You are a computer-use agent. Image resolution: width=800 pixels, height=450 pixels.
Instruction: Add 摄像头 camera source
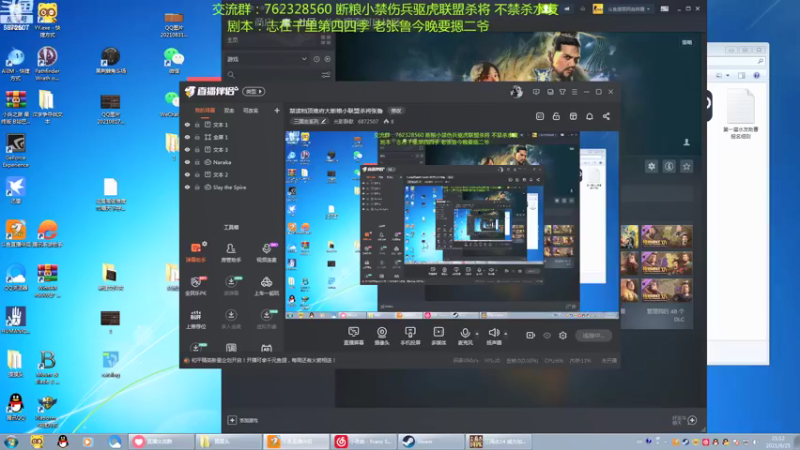pyautogui.click(x=382, y=336)
